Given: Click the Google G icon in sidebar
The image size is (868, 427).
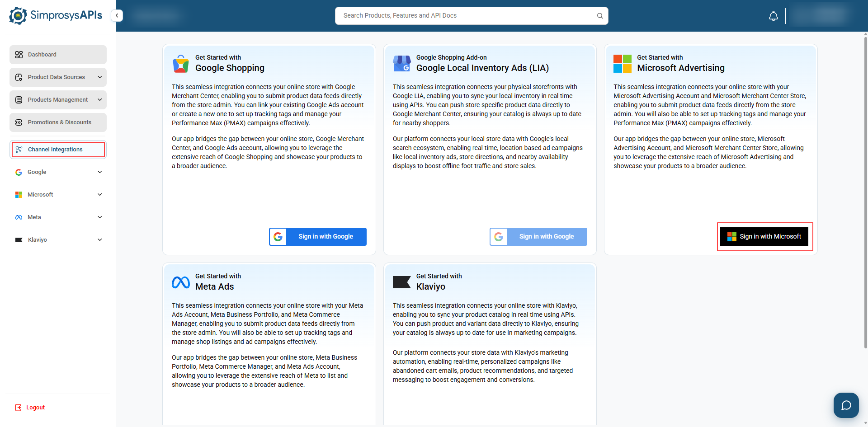Looking at the screenshot, I should (19, 172).
